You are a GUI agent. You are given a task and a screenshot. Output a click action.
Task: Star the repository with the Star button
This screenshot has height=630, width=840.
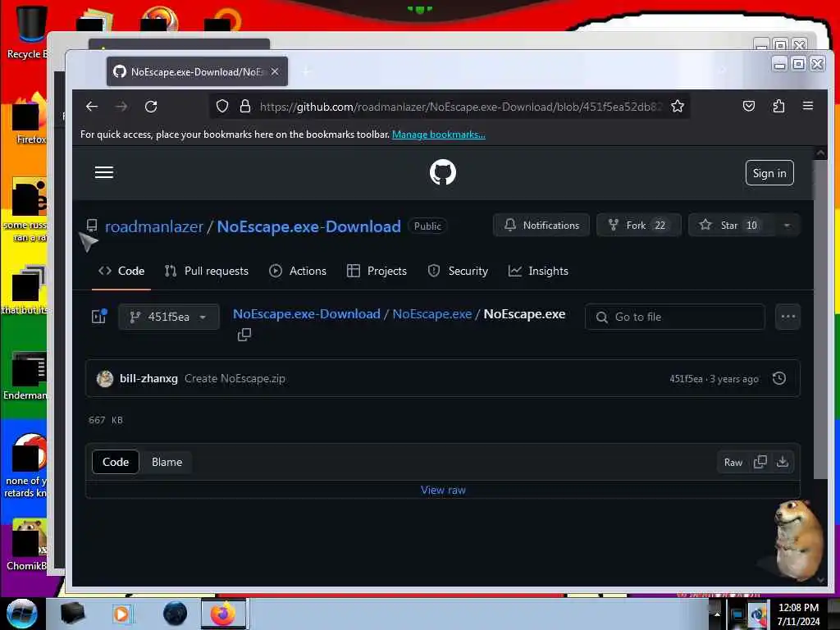point(730,225)
